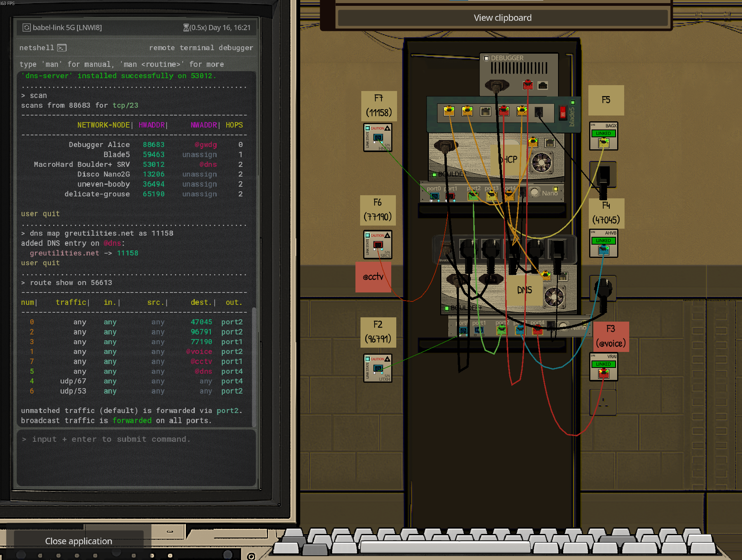Select the orange connected port on the DHCP server

click(x=533, y=142)
